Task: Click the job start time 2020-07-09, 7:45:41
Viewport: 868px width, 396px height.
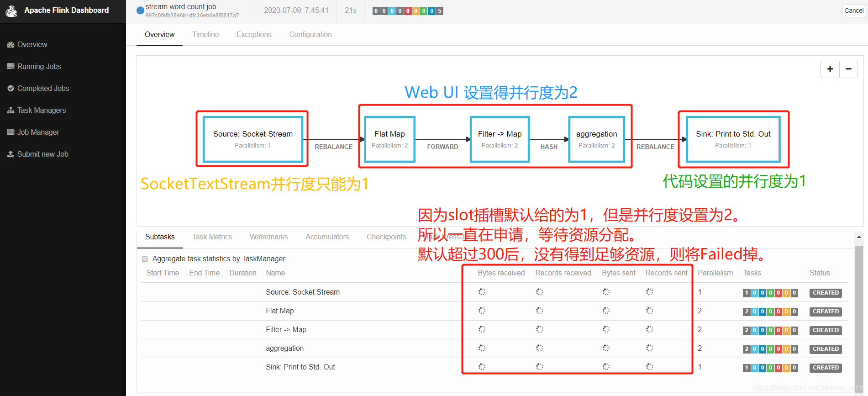Action: pos(296,11)
